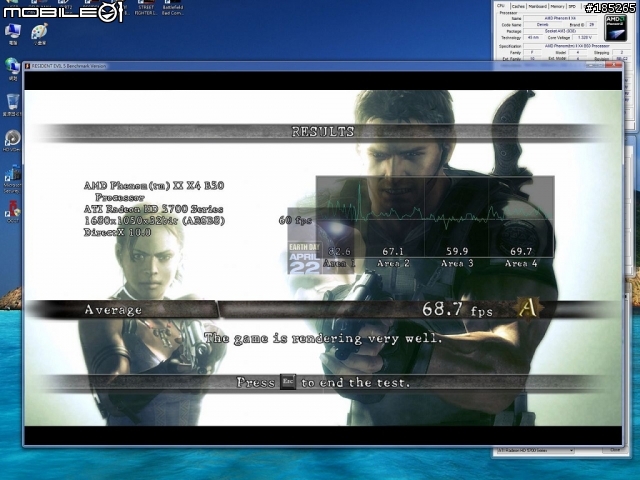Click the AMD Phenom II logo in CPU-Z
640x480 pixels.
pos(616,29)
